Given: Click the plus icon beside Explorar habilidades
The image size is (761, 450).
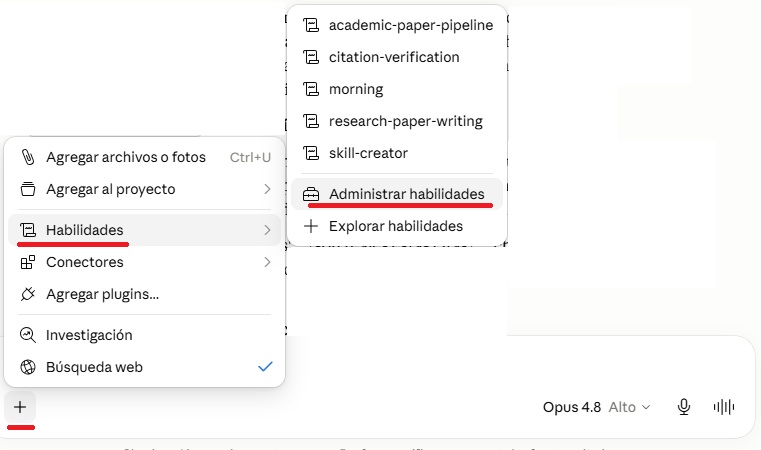Looking at the screenshot, I should (311, 226).
